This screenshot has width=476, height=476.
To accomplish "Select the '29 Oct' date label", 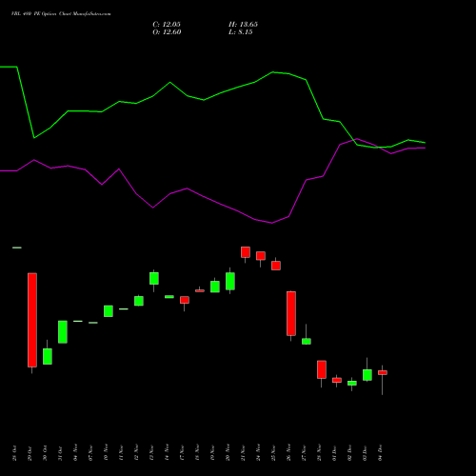I will 30,453.
